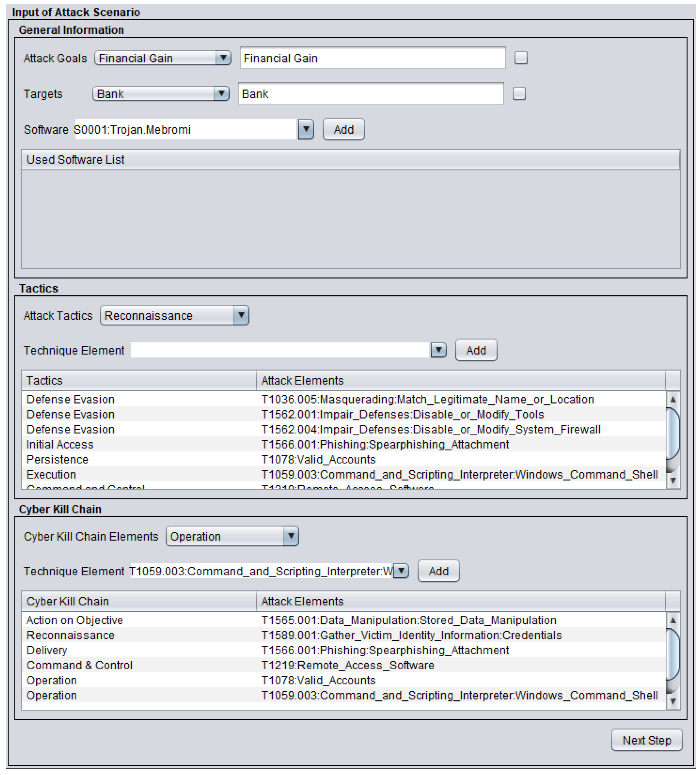Click Add button beside Software field
700x775 pixels.
(x=343, y=129)
